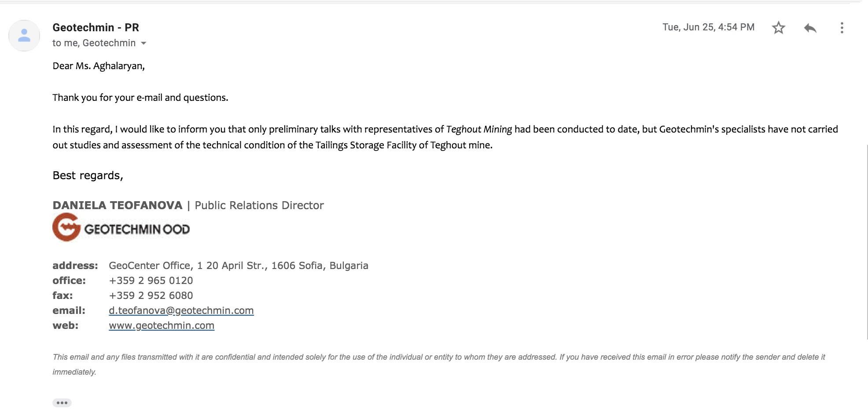Click the "Dear Ms. Aghalaryan" greeting
Image resolution: width=868 pixels, height=409 pixels.
[98, 66]
